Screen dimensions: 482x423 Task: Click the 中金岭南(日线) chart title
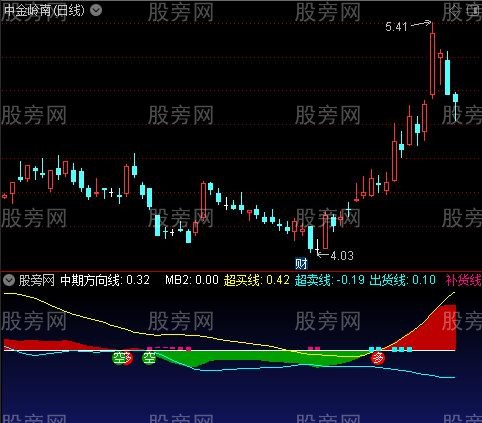(44, 11)
